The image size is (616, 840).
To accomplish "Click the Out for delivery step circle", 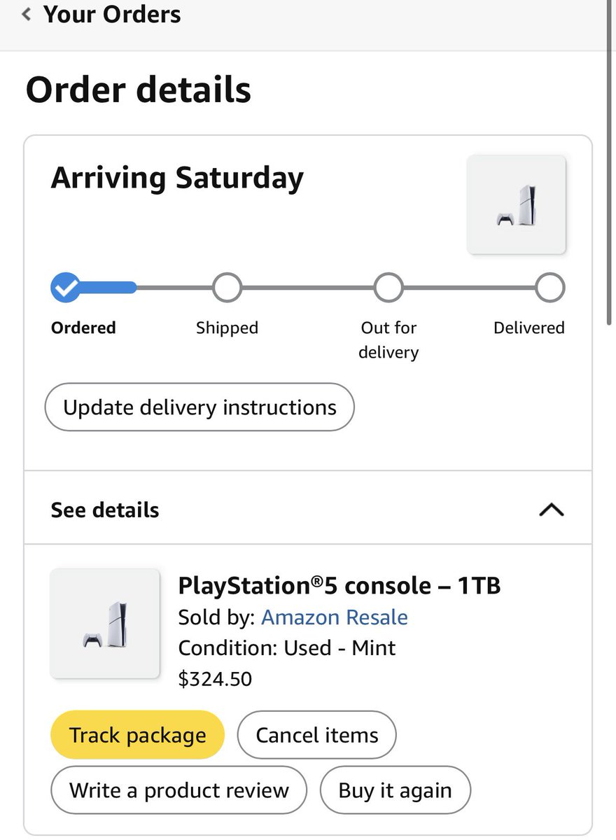I will point(388,288).
